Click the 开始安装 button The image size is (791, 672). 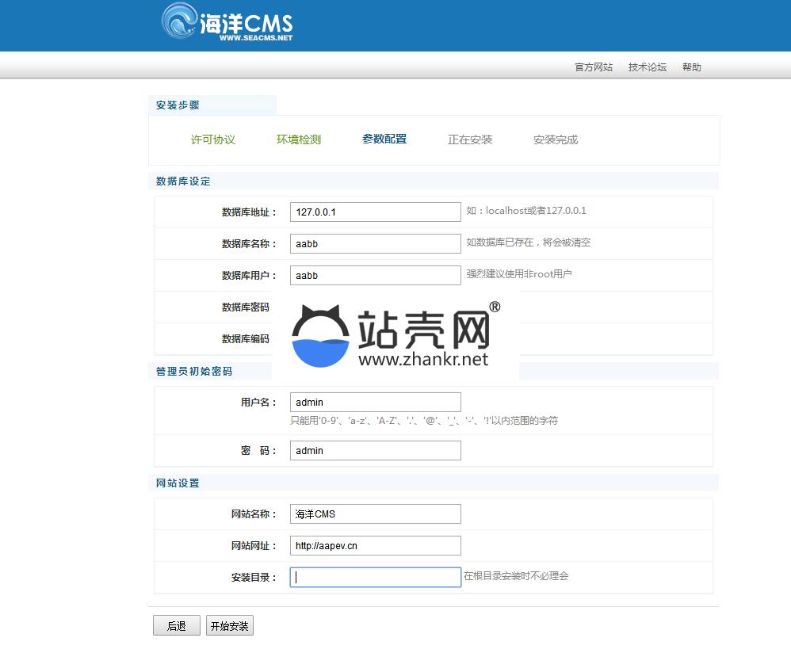[x=230, y=625]
